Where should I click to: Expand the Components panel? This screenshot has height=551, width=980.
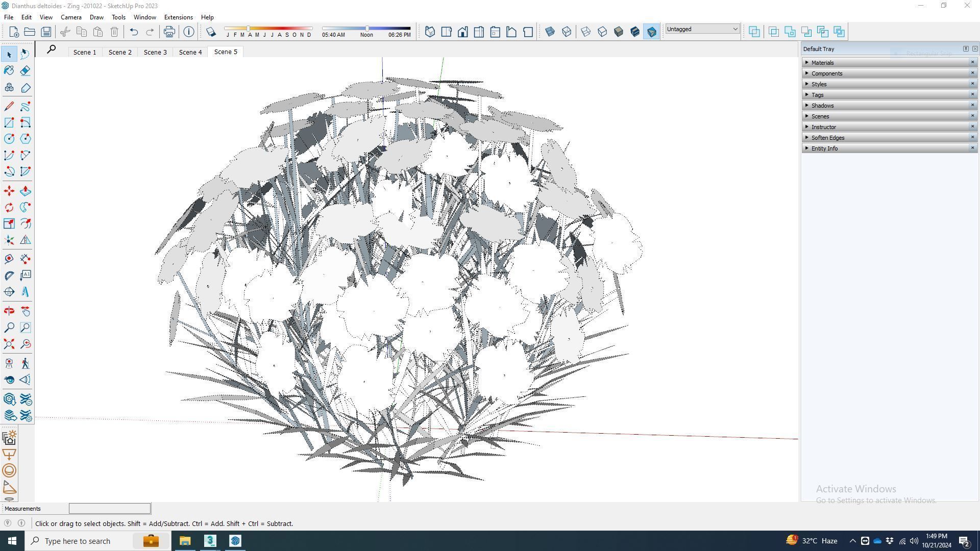point(889,73)
